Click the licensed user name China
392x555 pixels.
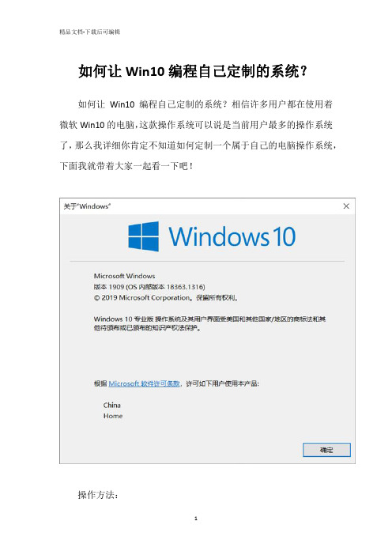tap(111, 406)
